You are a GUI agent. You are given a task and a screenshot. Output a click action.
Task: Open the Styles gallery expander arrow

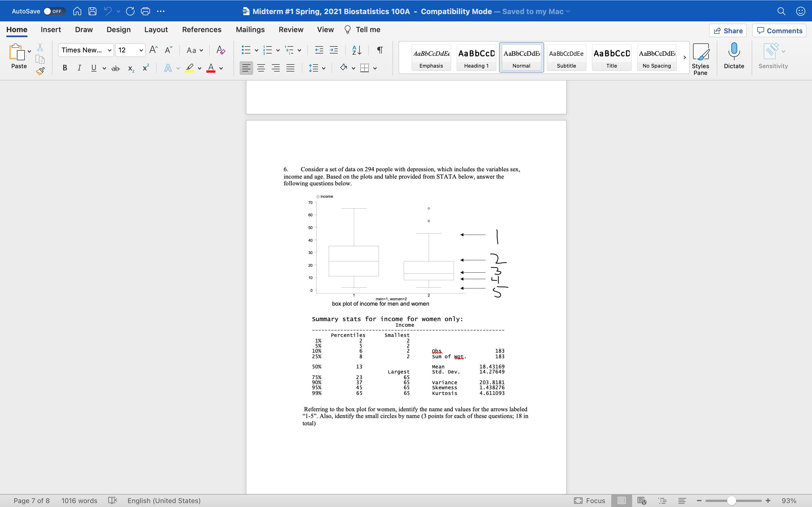684,57
